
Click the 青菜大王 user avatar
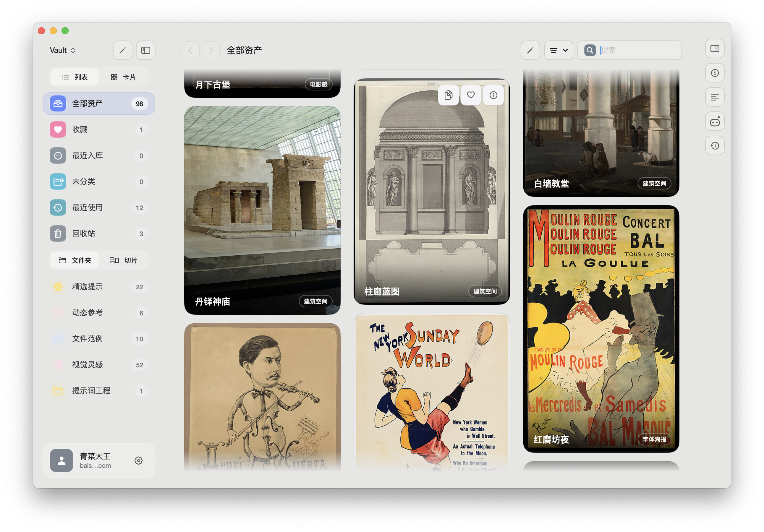pos(61,460)
